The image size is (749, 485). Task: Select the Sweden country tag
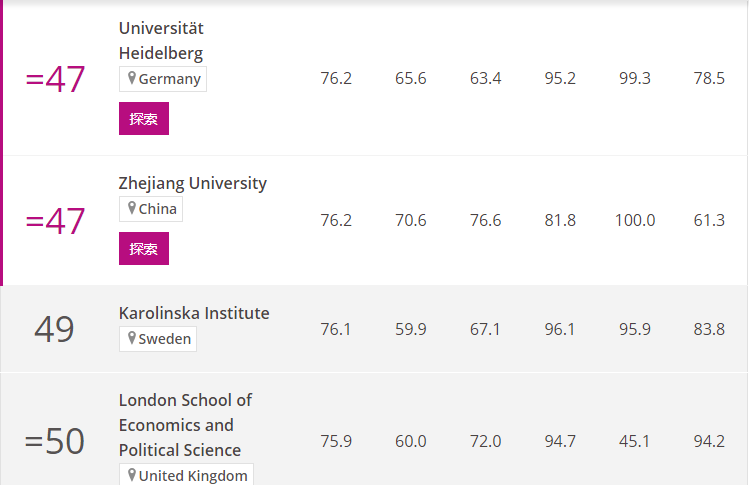pyautogui.click(x=158, y=339)
